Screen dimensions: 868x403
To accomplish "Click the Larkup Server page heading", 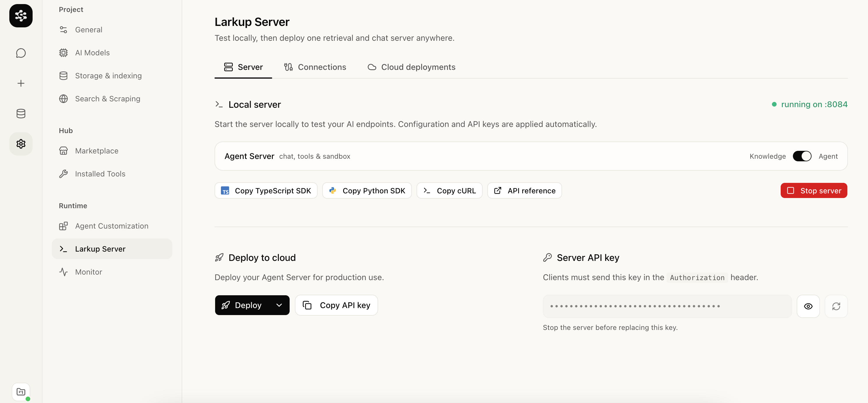I will pyautogui.click(x=252, y=22).
